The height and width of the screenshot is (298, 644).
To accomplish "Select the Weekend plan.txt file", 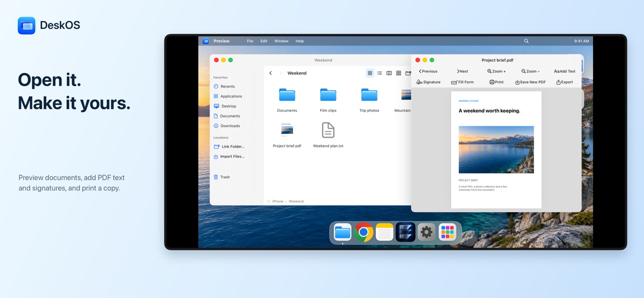I will coord(328,130).
